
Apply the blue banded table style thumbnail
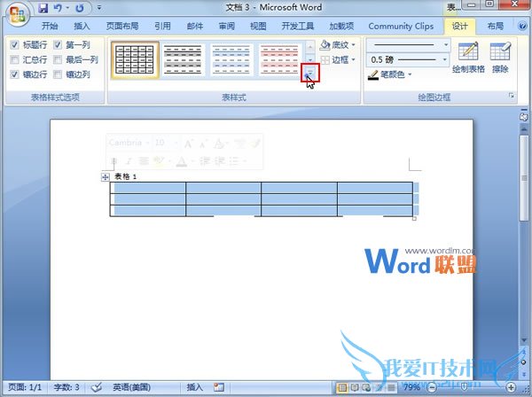[x=231, y=60]
